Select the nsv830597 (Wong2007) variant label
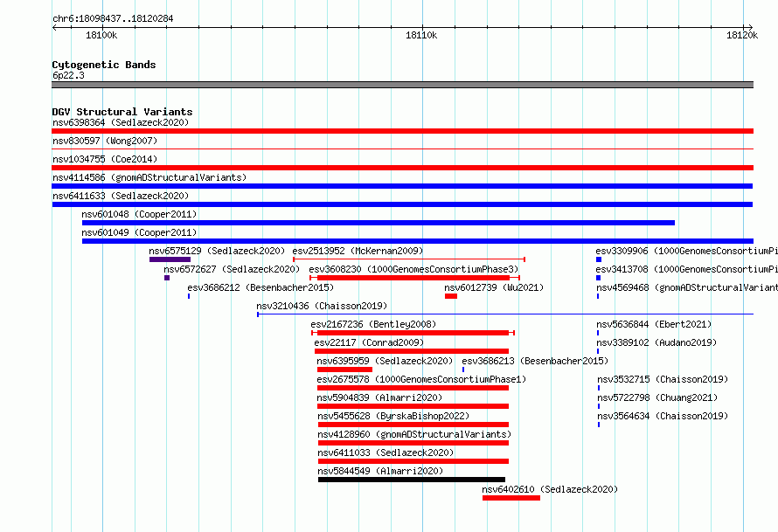The height and width of the screenshot is (532, 778). (105, 141)
